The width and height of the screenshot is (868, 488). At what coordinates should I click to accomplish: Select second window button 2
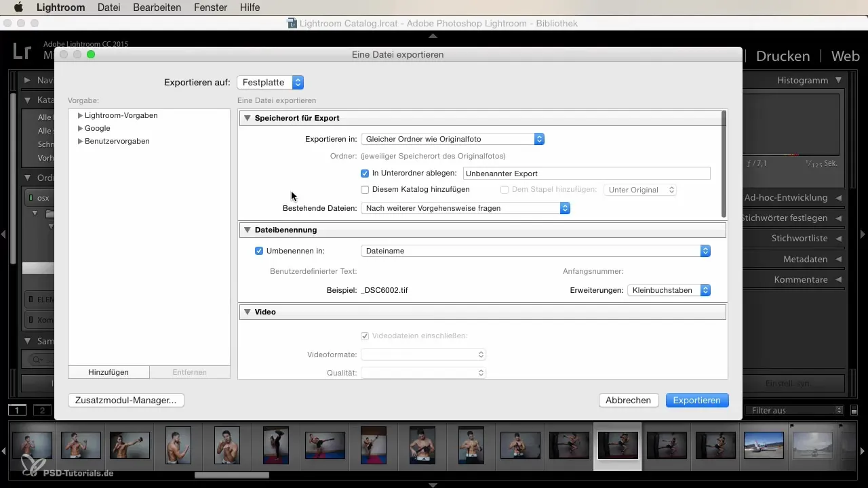[x=42, y=410]
